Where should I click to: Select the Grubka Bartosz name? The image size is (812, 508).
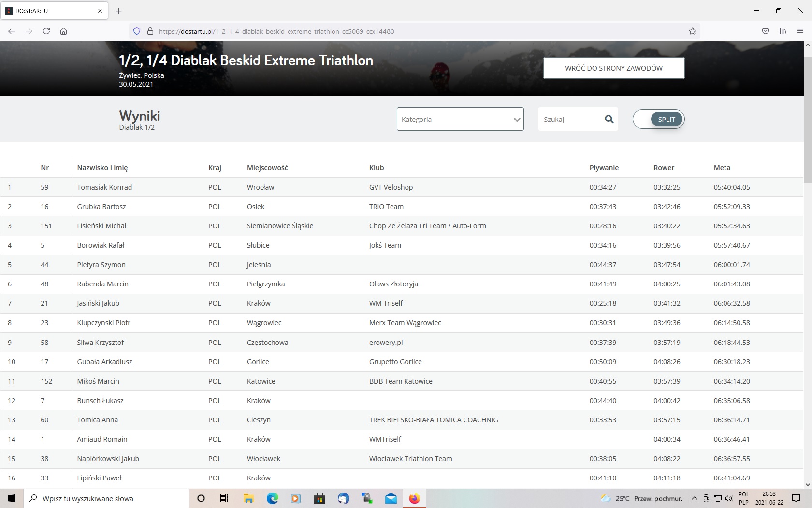click(101, 207)
